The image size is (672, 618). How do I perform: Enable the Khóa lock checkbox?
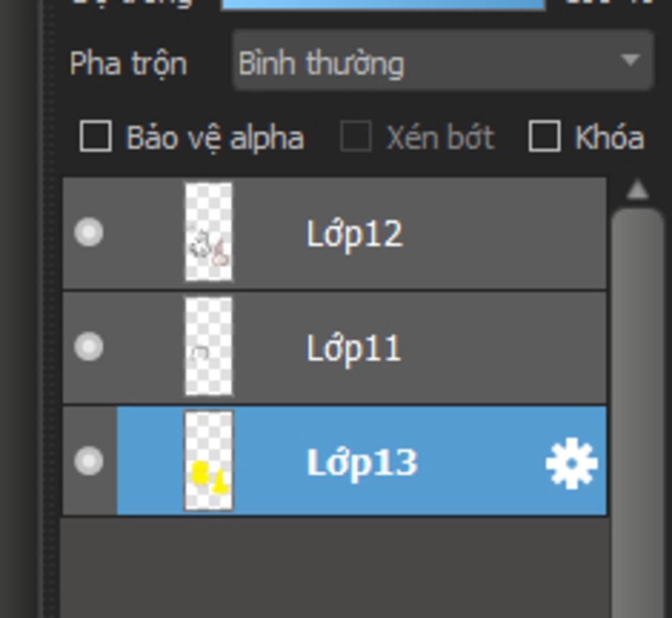[x=545, y=136]
